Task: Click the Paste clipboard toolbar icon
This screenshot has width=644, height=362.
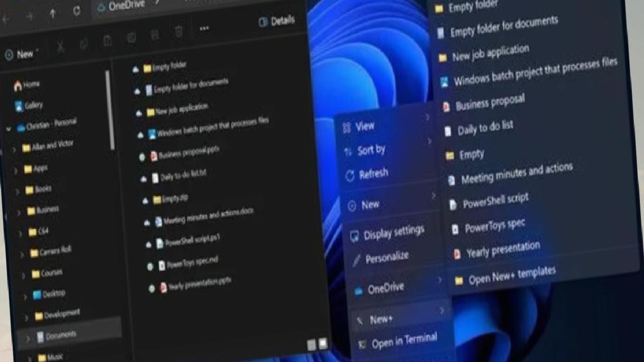Action: pyautogui.click(x=107, y=41)
